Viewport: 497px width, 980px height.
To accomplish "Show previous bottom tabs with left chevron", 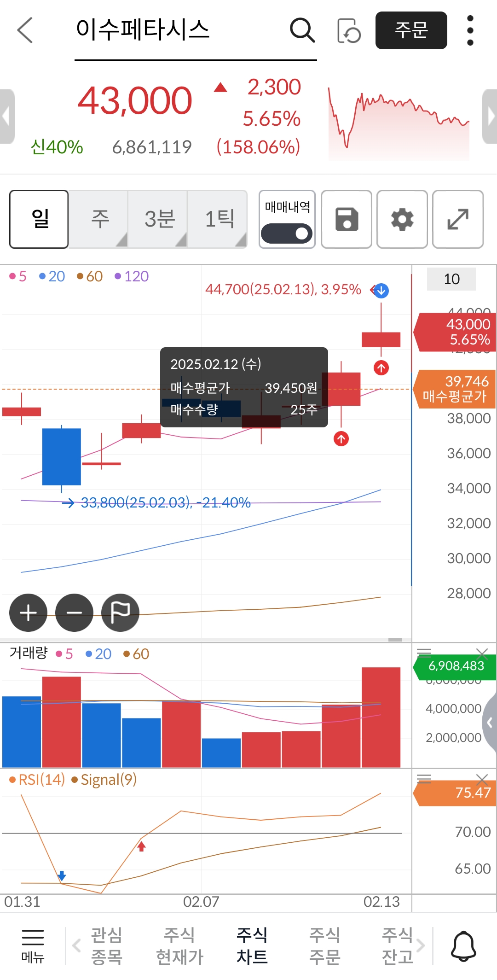I will (x=76, y=946).
